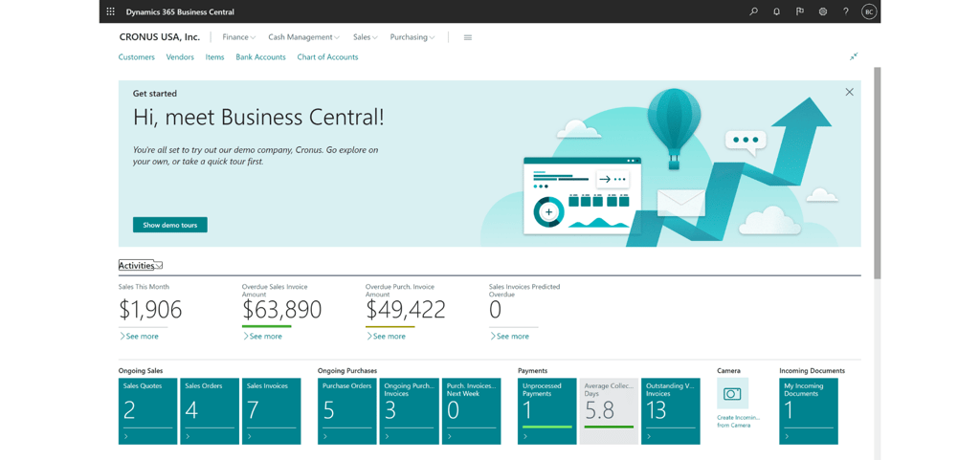Click Create Incoming from Camera link
The height and width of the screenshot is (460, 980).
pyautogui.click(x=738, y=421)
